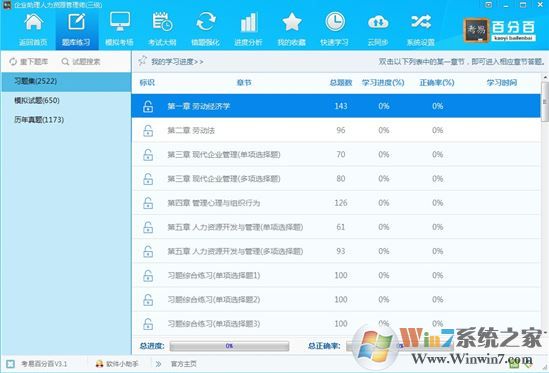The image size is (549, 373).
Task: Click the star icon beside 我的学习进度
Action: point(142,61)
